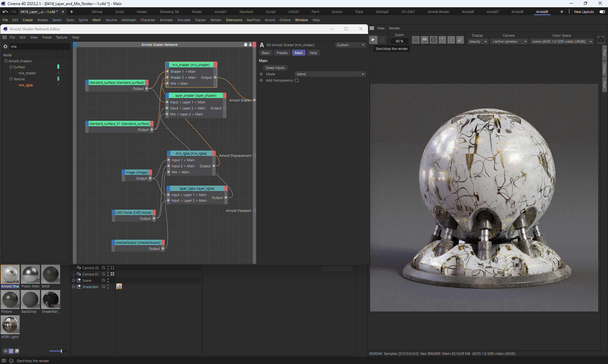Start the IPR render with the play button
608x364 pixels.
[x=373, y=40]
